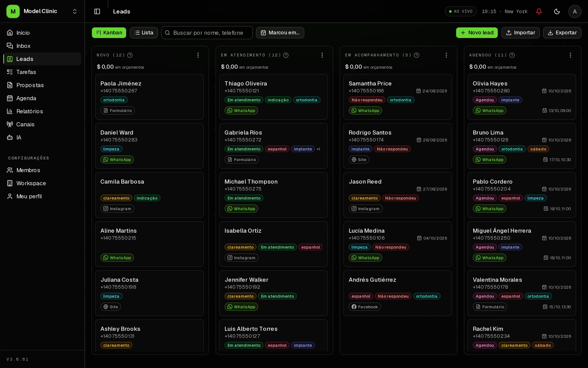Open Membros settings
This screenshot has width=588, height=368.
click(x=42, y=170)
